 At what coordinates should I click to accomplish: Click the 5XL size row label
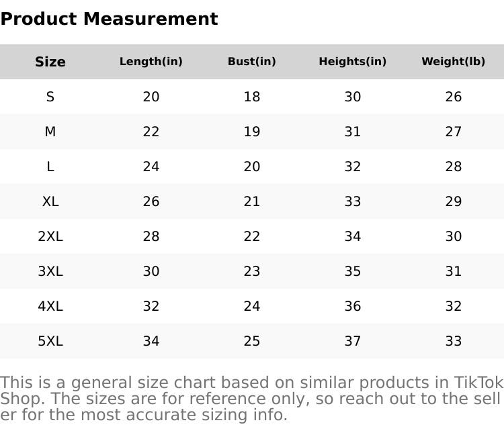coord(50,341)
